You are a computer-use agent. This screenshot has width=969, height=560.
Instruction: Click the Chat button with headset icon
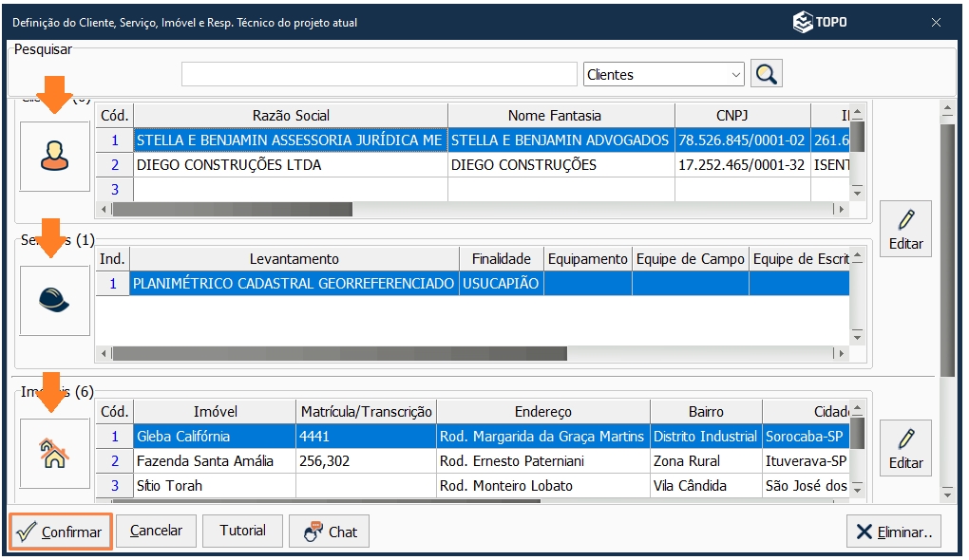pos(328,531)
